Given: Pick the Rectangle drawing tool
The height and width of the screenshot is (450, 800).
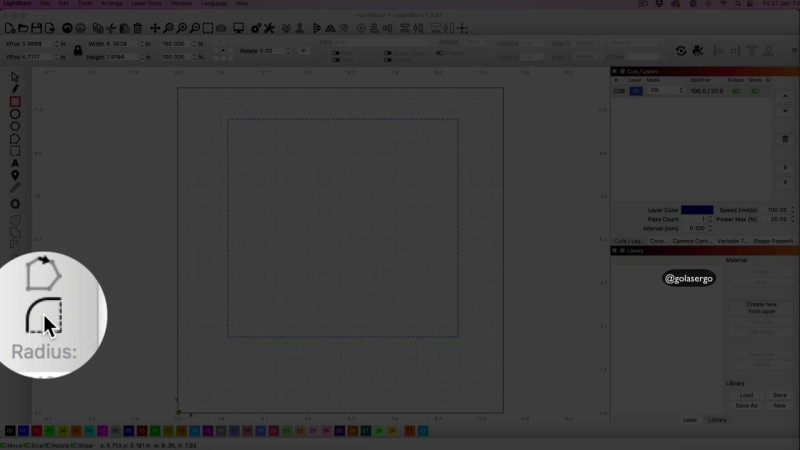Looking at the screenshot, I should pos(15,101).
